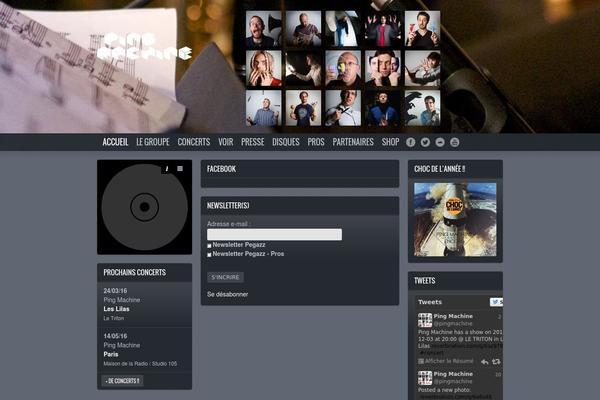Open the DISQUES menu item
This screenshot has width=600, height=400.
286,142
